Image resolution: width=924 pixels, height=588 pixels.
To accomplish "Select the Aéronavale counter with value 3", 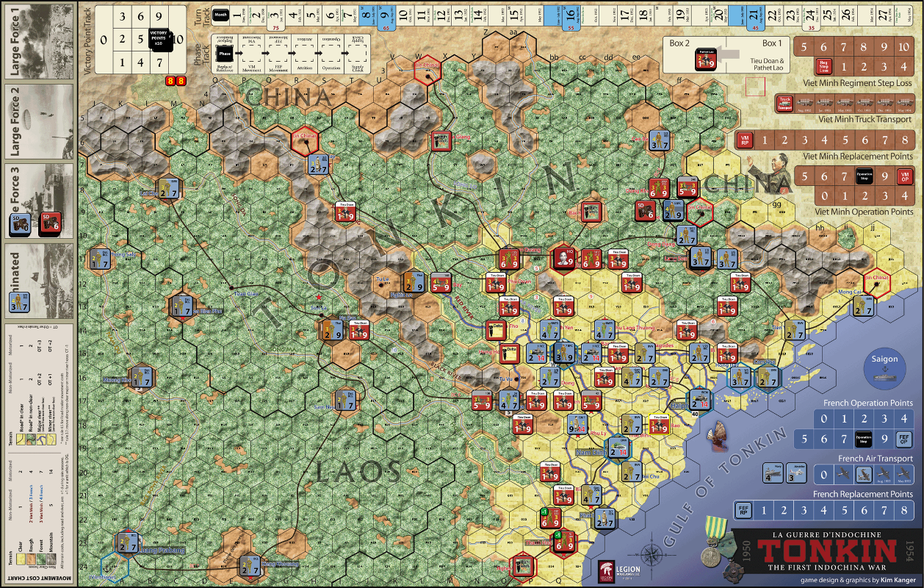I will tap(795, 473).
